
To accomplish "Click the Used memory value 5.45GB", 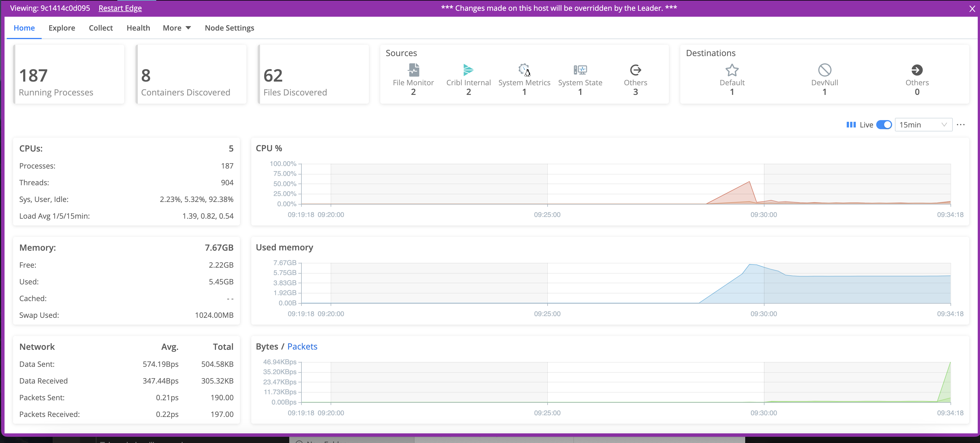I will pos(221,282).
